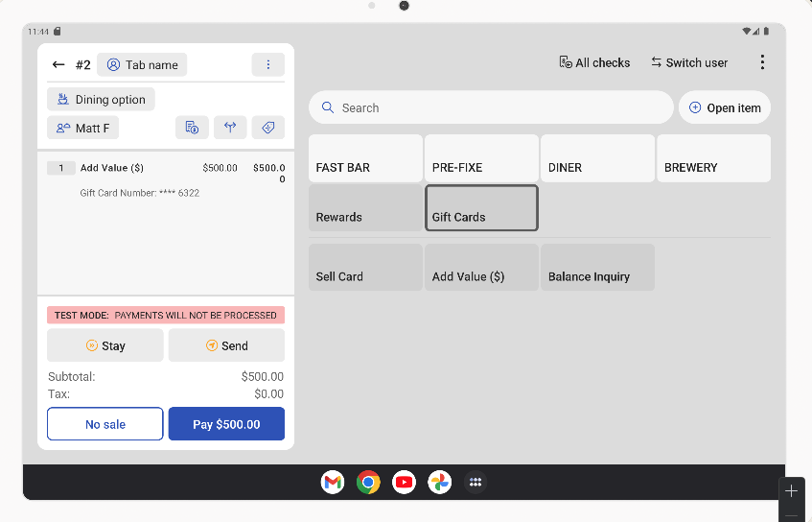This screenshot has width=812, height=522.
Task: Change server Matt F
Action: coord(82,128)
